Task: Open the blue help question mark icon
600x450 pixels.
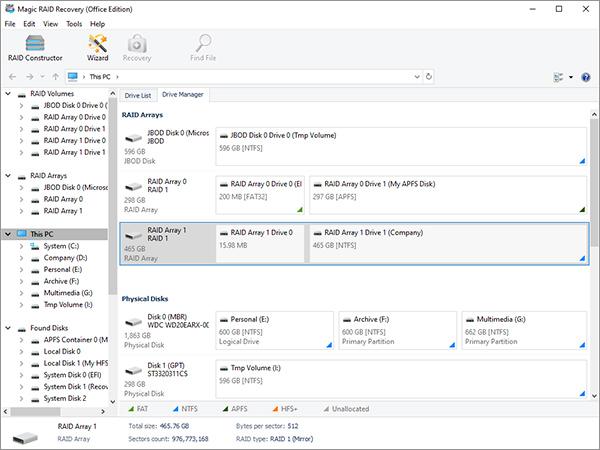Action: [585, 77]
